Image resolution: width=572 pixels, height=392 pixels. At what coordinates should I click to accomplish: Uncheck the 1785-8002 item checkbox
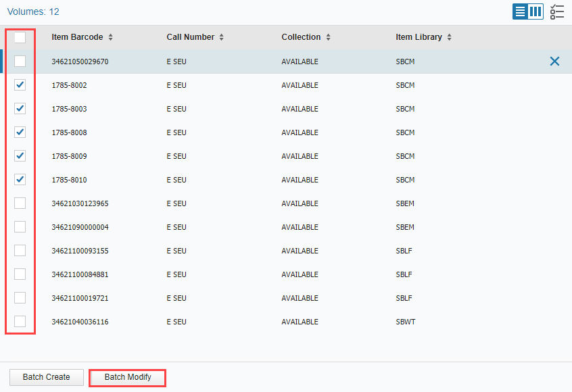click(x=20, y=85)
